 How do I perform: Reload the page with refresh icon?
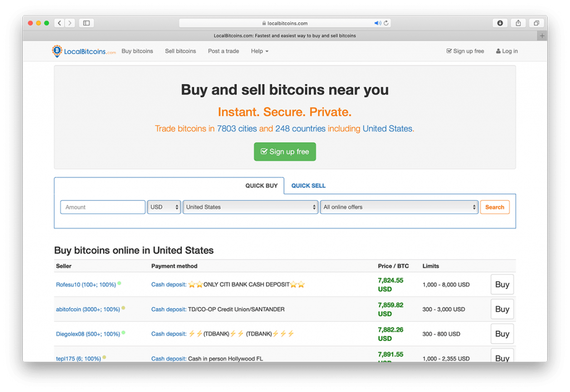386,23
